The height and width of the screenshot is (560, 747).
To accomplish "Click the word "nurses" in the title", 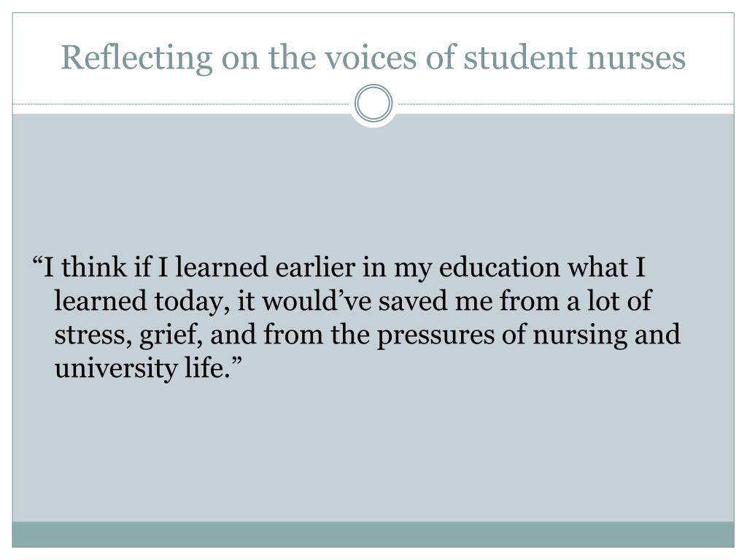I will click(x=636, y=58).
